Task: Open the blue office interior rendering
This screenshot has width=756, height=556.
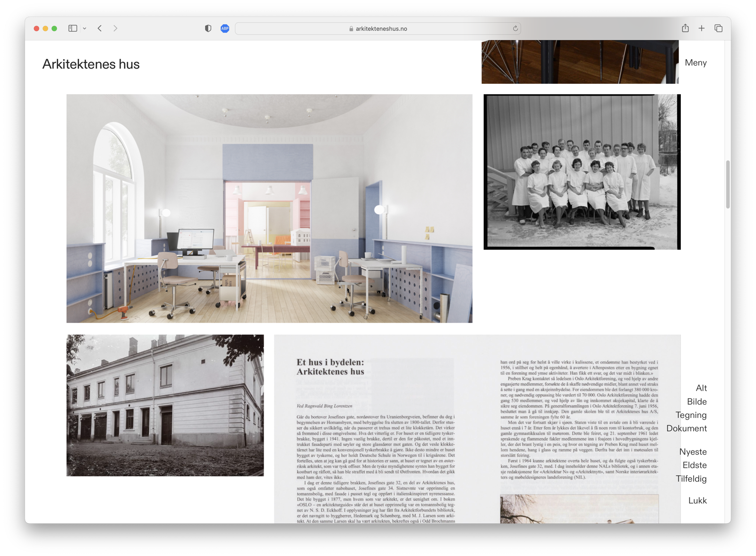Action: (269, 208)
